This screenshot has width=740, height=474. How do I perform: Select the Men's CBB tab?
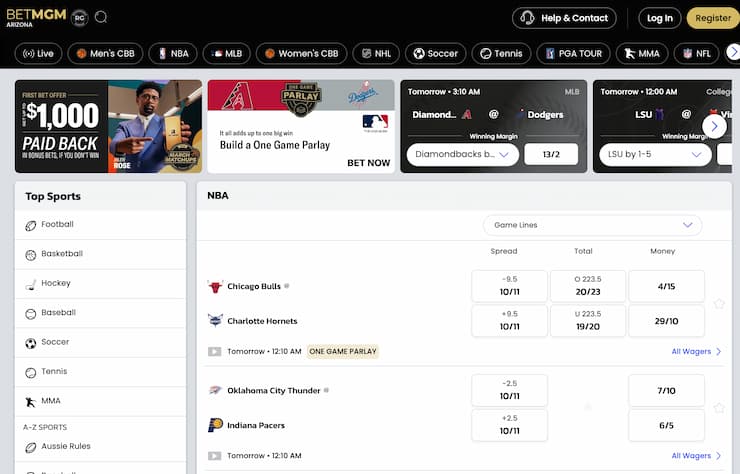click(x=106, y=53)
